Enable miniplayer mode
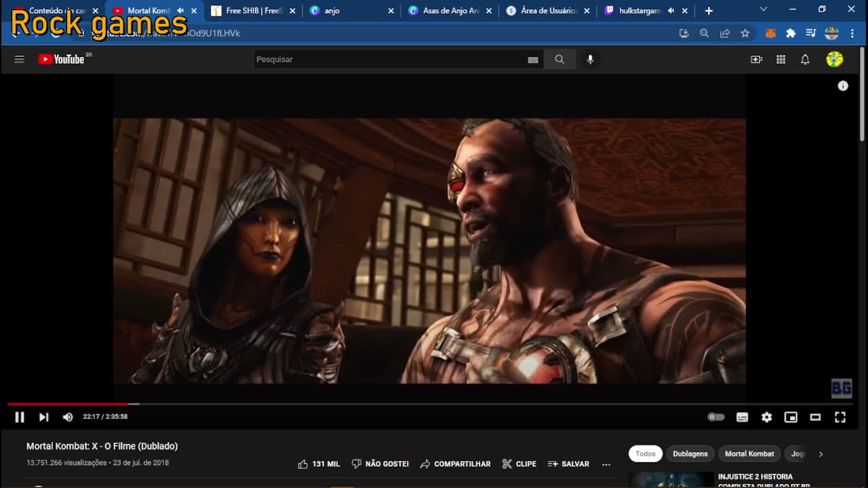 (x=791, y=417)
